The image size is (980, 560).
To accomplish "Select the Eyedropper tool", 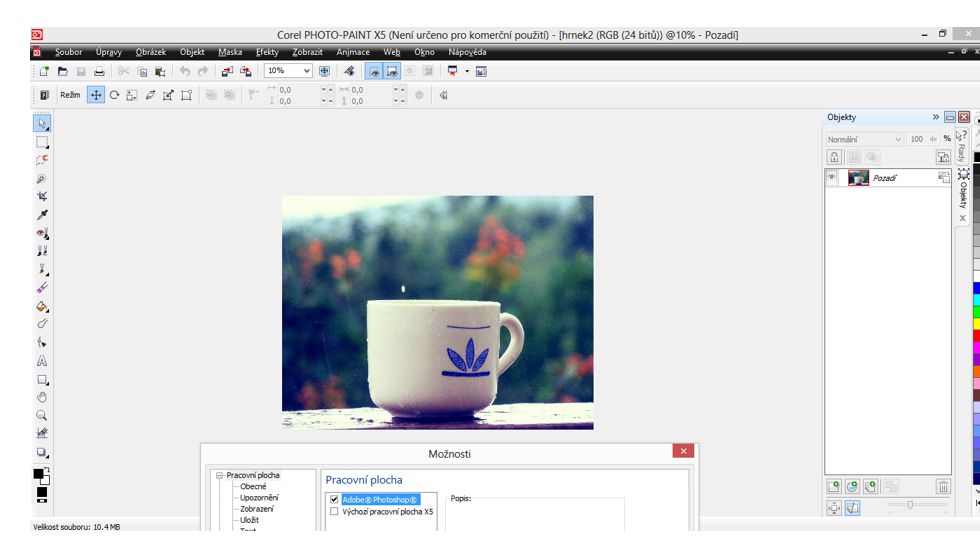I will coord(42,215).
